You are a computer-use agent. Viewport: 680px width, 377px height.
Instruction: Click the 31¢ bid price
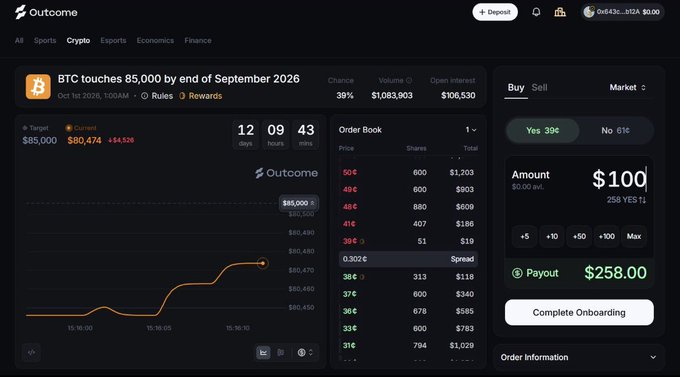(x=349, y=345)
